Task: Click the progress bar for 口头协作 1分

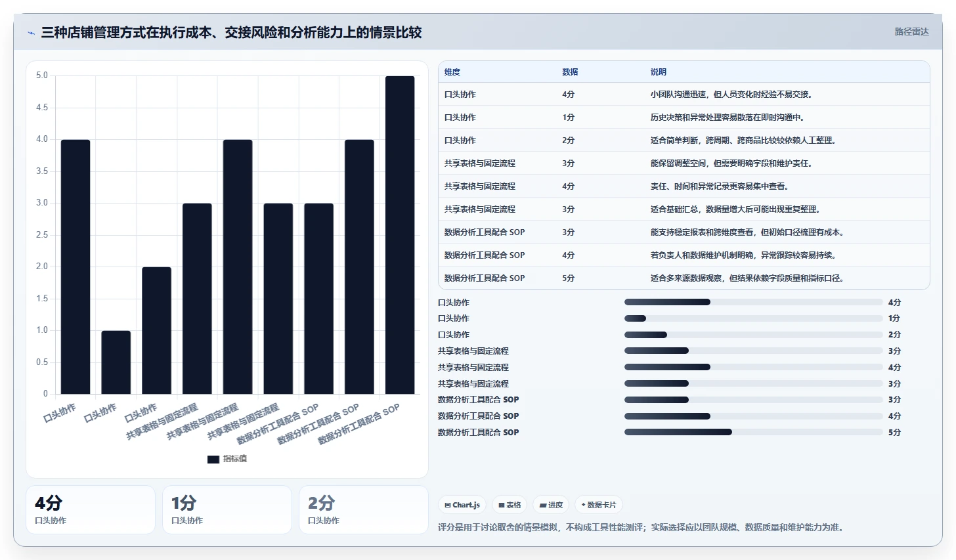Action: (x=753, y=318)
